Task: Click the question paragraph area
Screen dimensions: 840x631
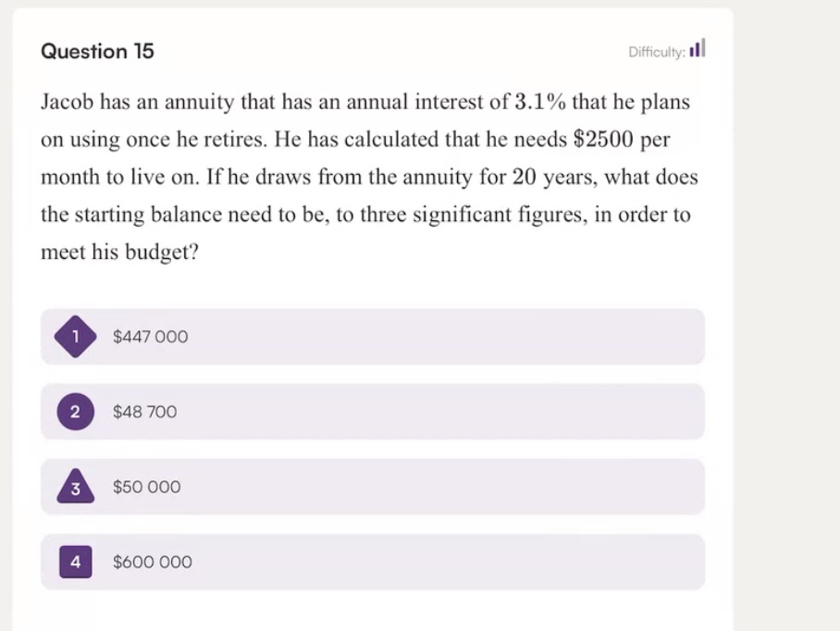Action: click(x=370, y=176)
